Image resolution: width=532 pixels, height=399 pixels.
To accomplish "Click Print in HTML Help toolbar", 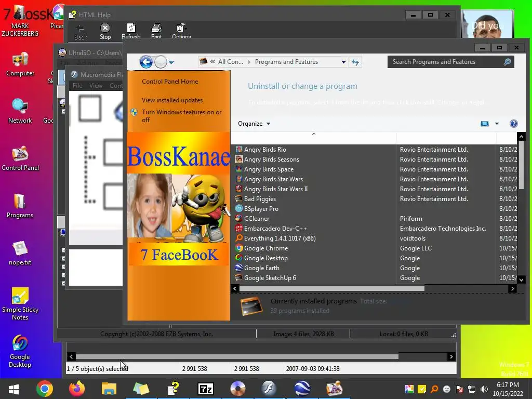I will (x=156, y=31).
